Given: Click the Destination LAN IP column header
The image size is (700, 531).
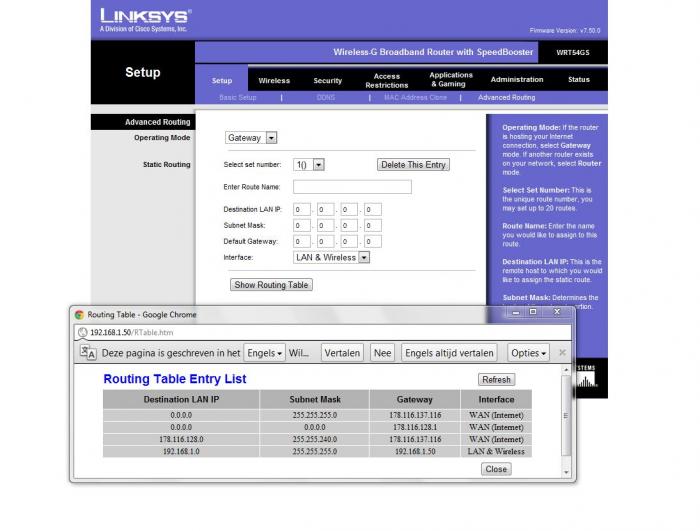Looking at the screenshot, I should (181, 399).
